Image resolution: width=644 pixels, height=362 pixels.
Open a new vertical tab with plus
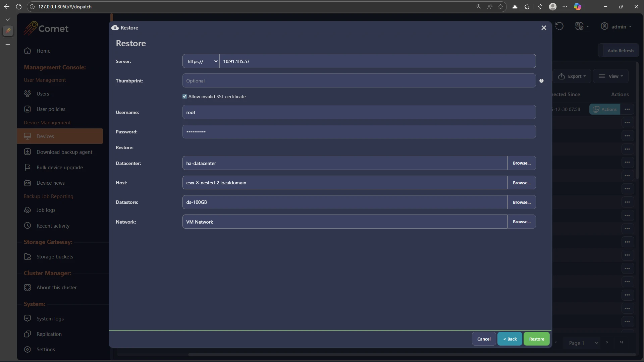pos(8,44)
